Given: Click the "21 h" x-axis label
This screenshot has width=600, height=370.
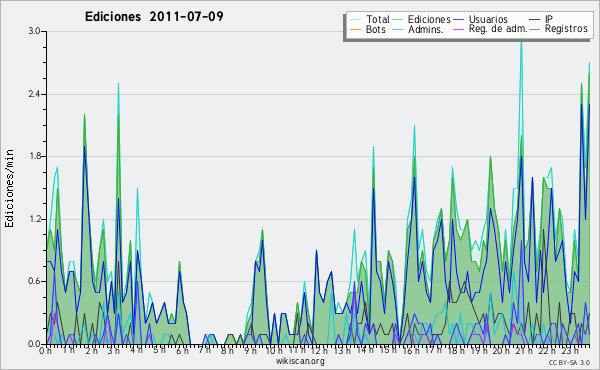Looking at the screenshot, I should (x=523, y=350).
